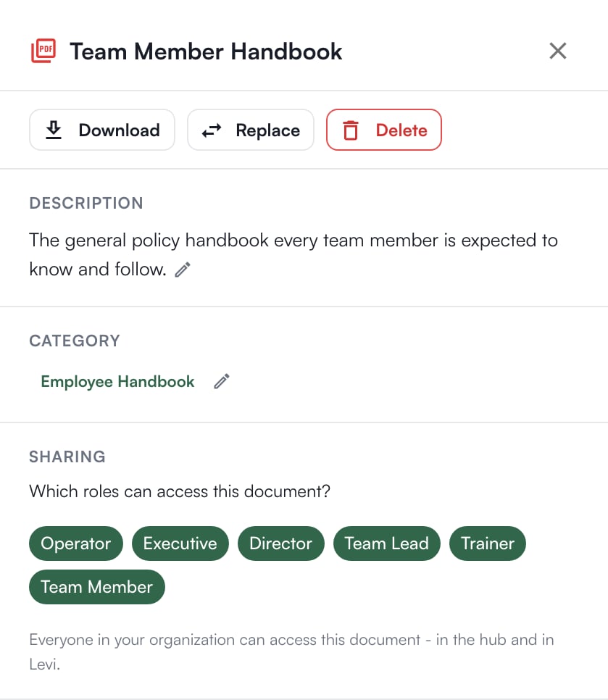Select the Employee Handbook category
This screenshot has height=700, width=608.
(x=117, y=382)
